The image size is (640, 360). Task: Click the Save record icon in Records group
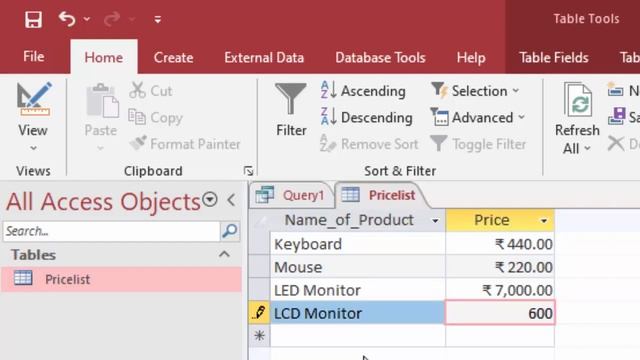click(x=616, y=117)
